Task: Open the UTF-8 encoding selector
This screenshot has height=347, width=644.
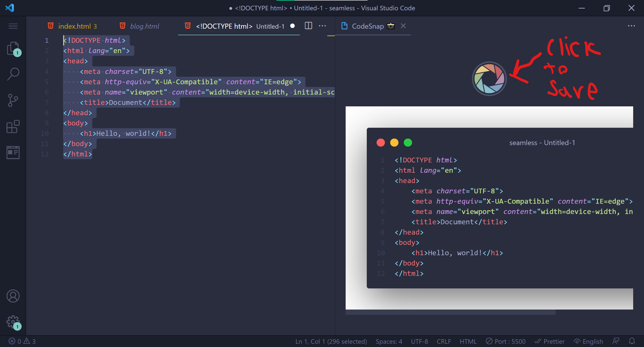Action: coord(419,341)
